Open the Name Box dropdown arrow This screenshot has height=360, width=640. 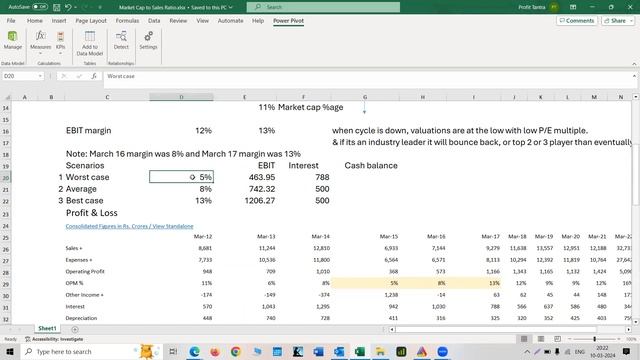click(x=40, y=76)
